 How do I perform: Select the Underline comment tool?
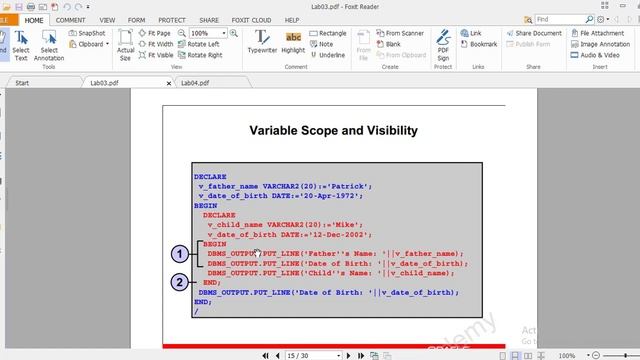(x=328, y=55)
